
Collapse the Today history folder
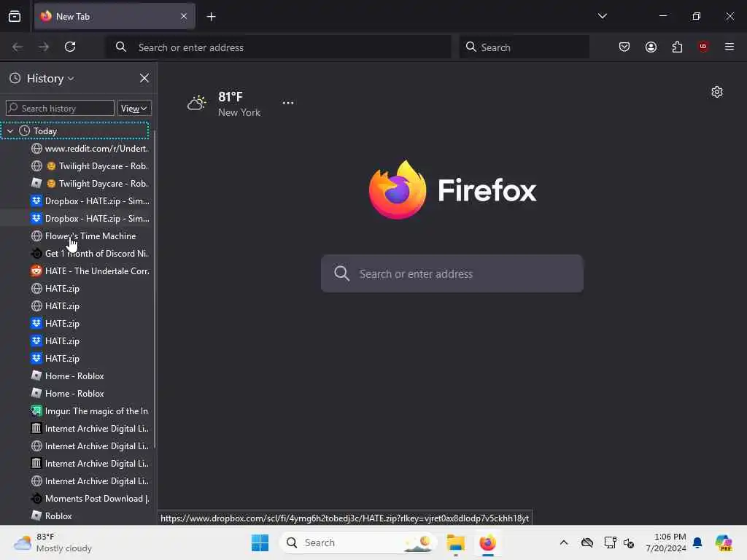pos(10,131)
